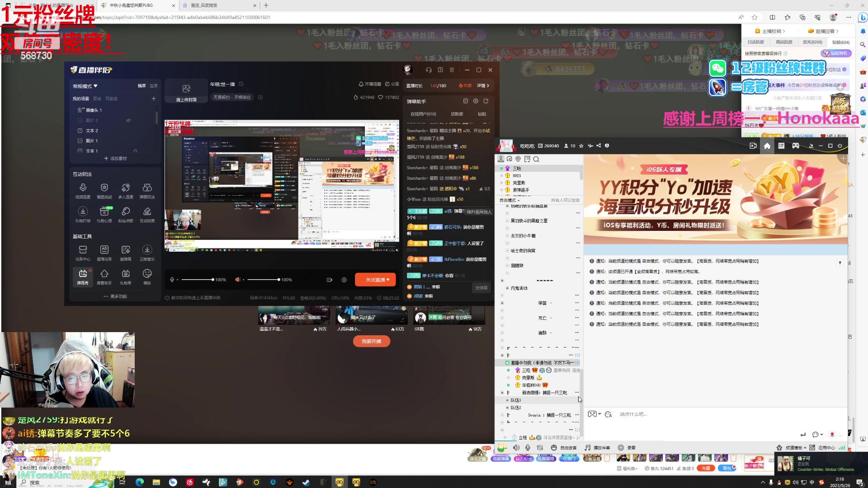
Task: Expand 队伍2 channel in YY tree
Action: [507, 408]
